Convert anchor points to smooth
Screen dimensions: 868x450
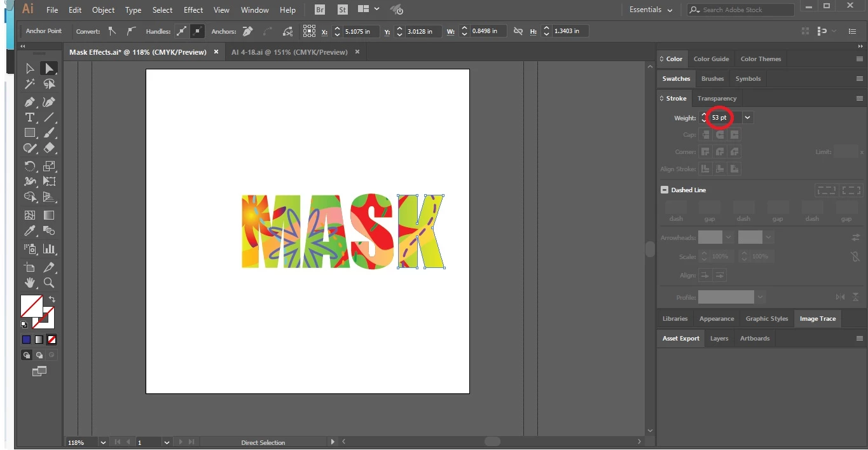pyautogui.click(x=130, y=31)
